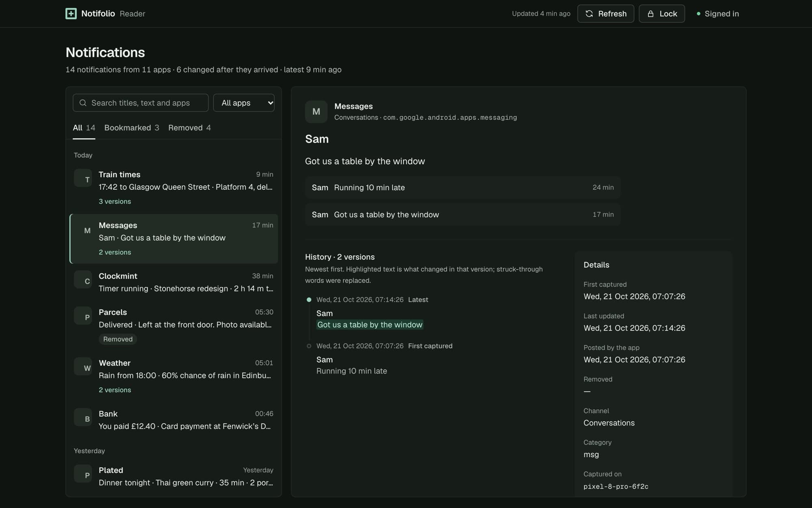Select the Messages notification from Sam

pyautogui.click(x=174, y=239)
